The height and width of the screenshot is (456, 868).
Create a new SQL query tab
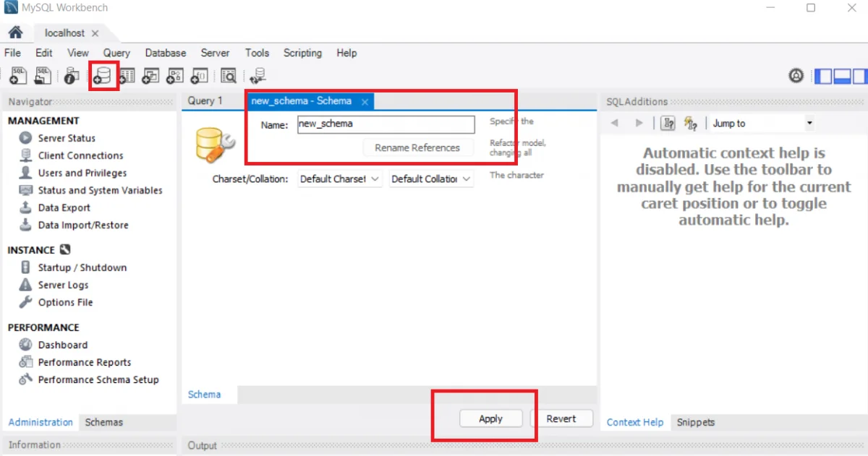pos(17,75)
